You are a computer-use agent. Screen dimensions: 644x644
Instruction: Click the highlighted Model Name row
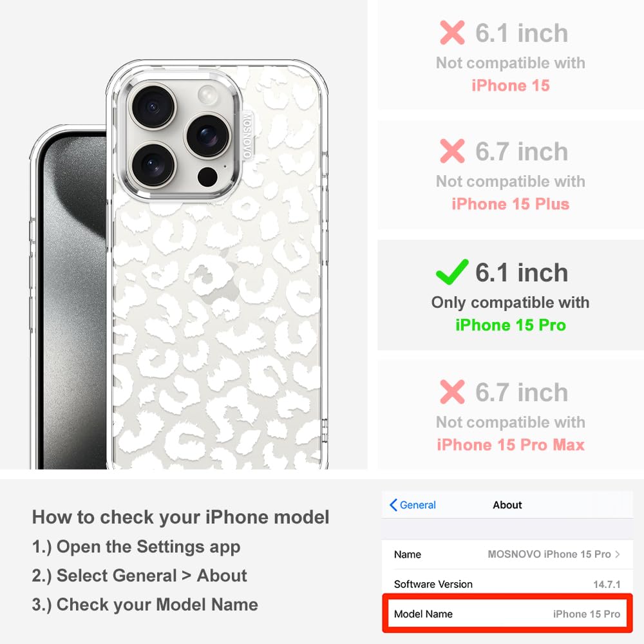click(507, 613)
